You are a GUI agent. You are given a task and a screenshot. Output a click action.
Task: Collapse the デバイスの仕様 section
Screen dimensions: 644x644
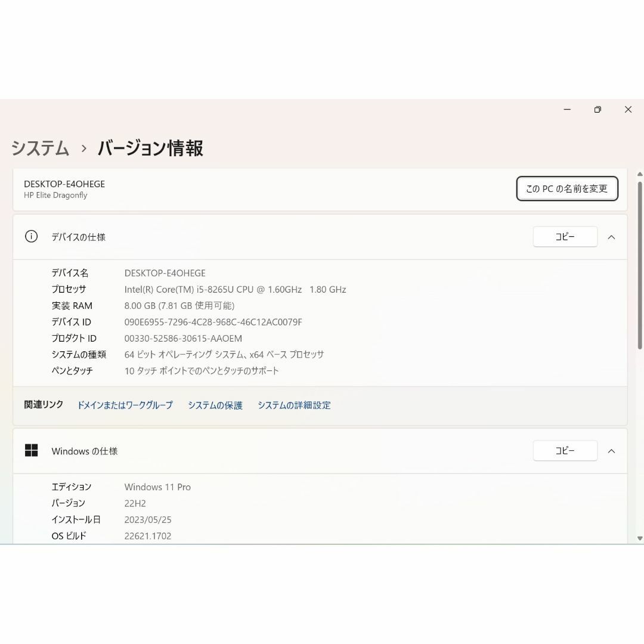611,237
